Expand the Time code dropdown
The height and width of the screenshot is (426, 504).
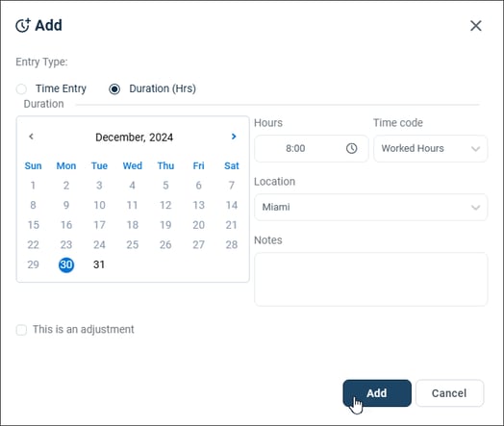coord(430,148)
